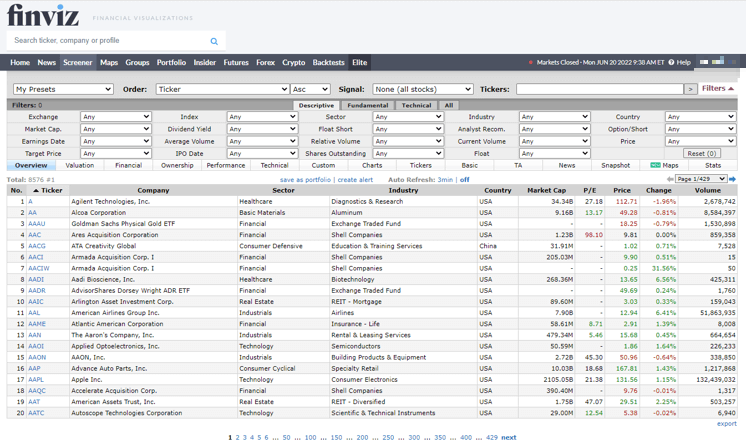This screenshot has height=448, width=746.
Task: Select the Descriptive filters tab
Action: (x=316, y=106)
